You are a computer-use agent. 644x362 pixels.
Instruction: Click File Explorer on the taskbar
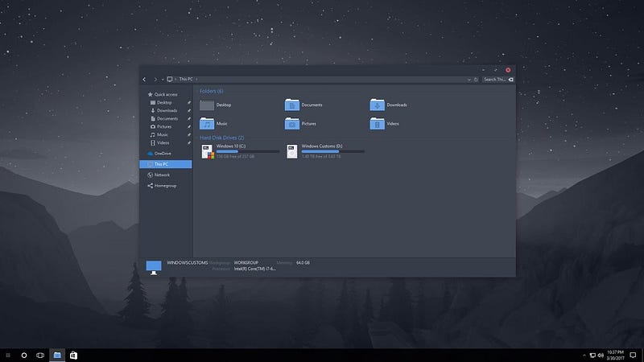click(x=57, y=356)
